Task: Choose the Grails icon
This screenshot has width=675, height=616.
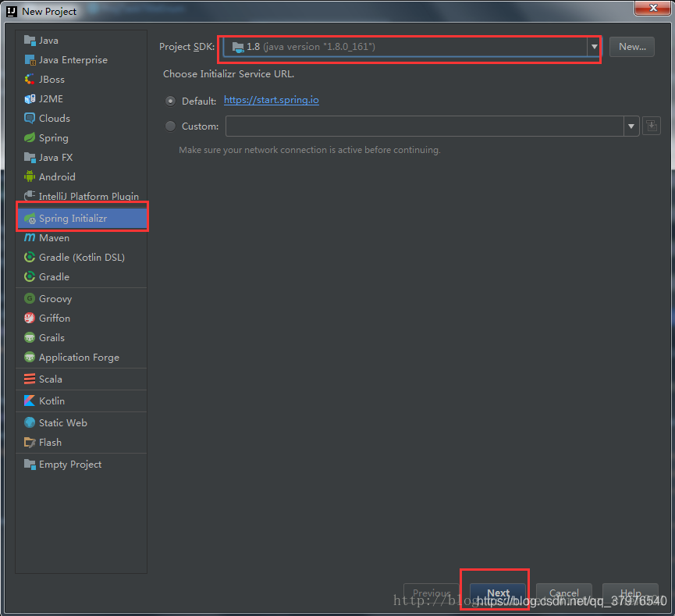Action: click(x=30, y=338)
